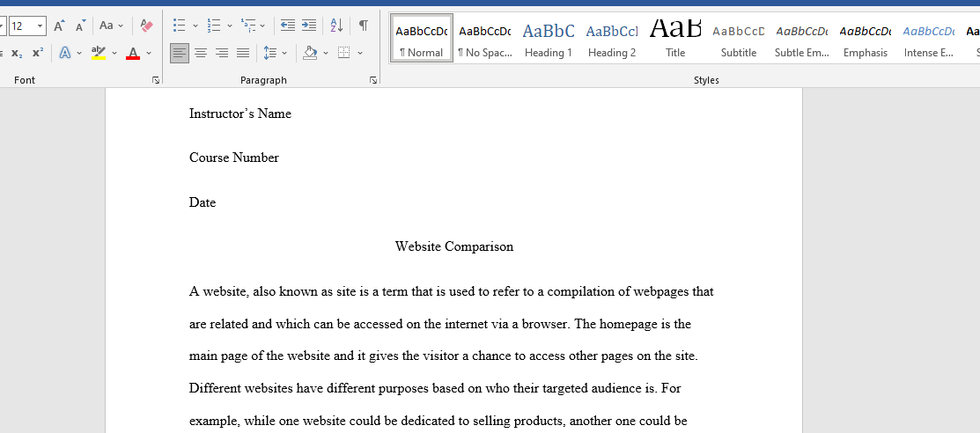The image size is (980, 433).
Task: Click the 'Course Number' line
Action: [234, 158]
